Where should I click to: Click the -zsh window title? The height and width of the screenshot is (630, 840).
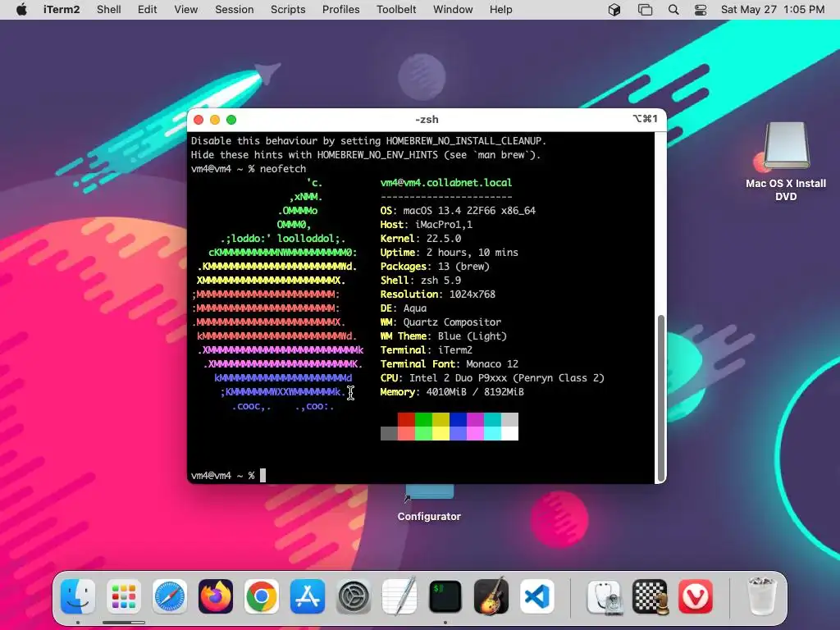click(427, 120)
